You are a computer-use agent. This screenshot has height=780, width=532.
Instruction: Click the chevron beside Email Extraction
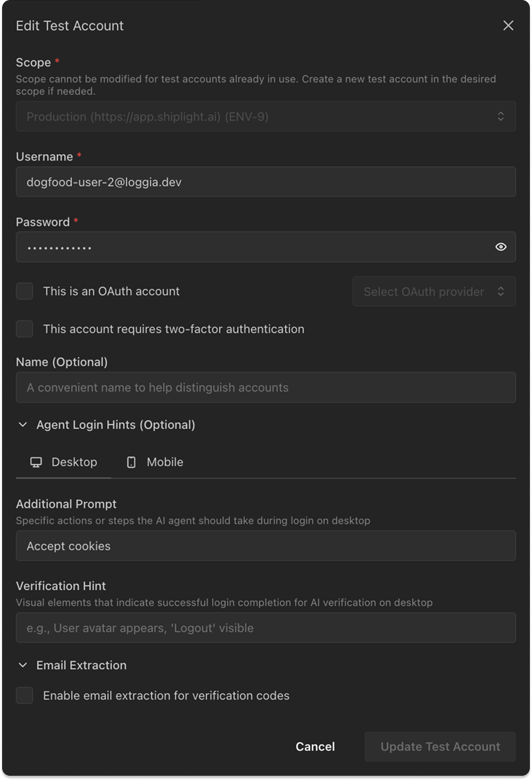pos(22,665)
